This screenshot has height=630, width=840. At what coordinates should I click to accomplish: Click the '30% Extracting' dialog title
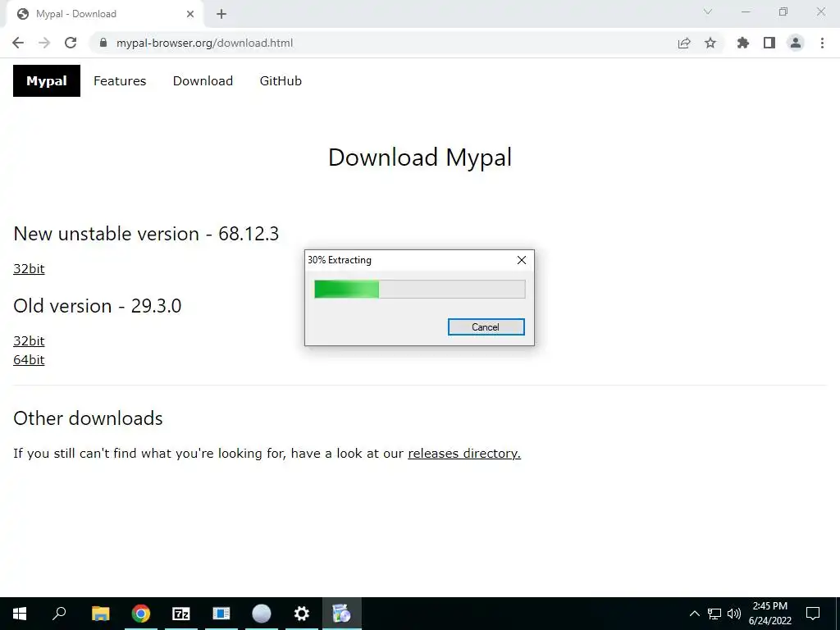[340, 260]
